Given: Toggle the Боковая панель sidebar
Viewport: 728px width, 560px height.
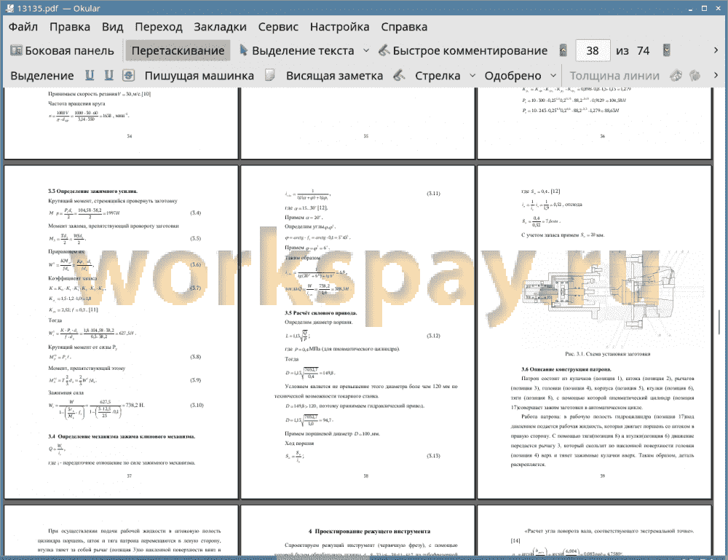Looking at the screenshot, I should pyautogui.click(x=62, y=51).
